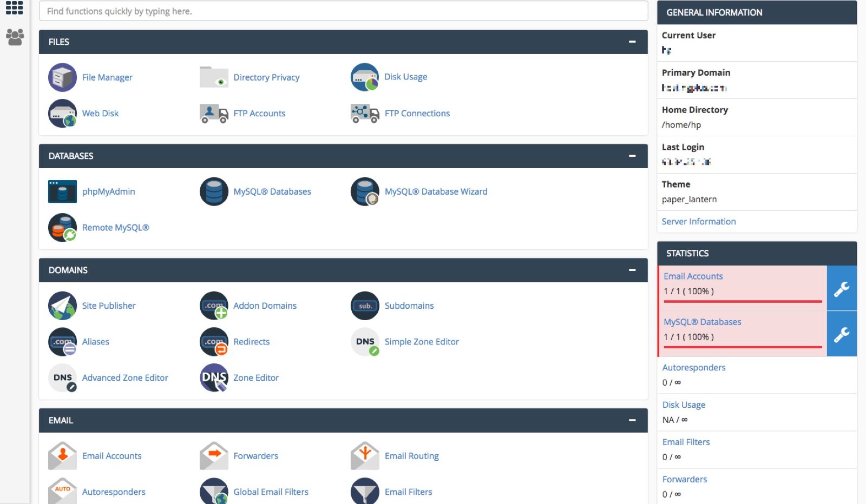Viewport: 866px width, 504px height.
Task: Click the General Information panel header
Action: (757, 12)
